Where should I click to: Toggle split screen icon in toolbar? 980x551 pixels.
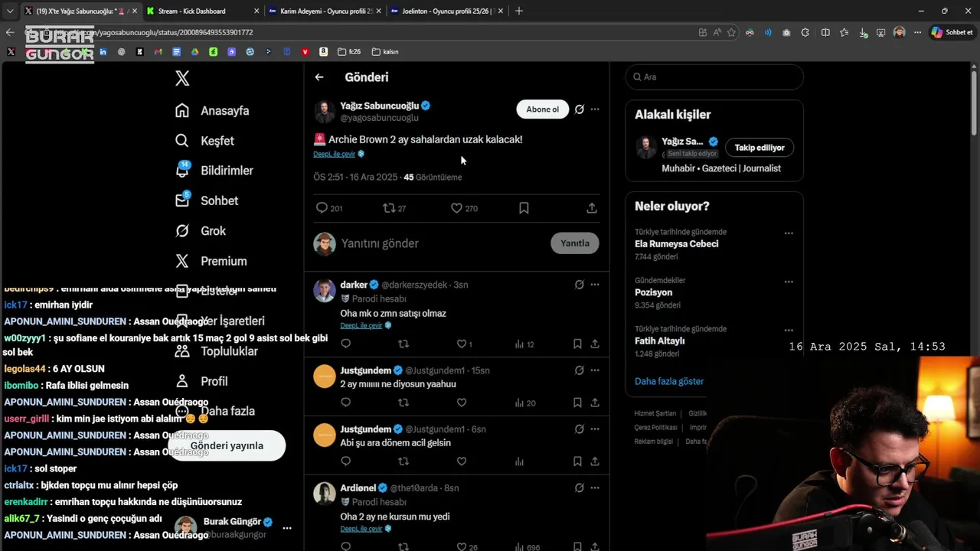(x=825, y=32)
